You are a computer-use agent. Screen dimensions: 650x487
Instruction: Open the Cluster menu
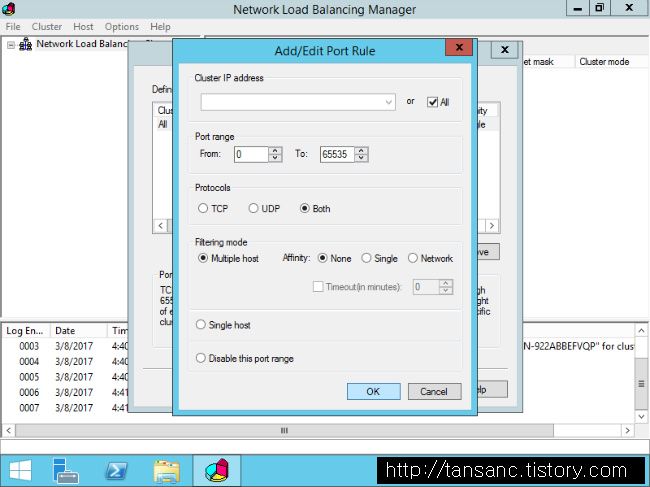47,27
